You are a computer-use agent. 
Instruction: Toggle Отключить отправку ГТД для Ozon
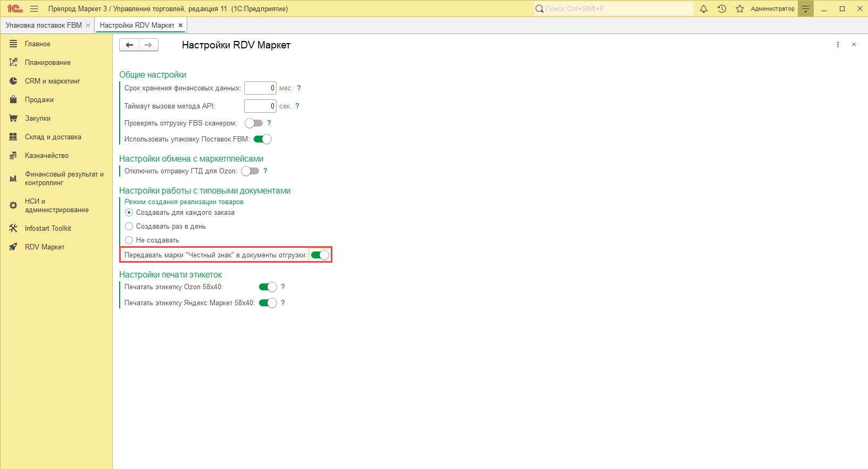pos(250,171)
